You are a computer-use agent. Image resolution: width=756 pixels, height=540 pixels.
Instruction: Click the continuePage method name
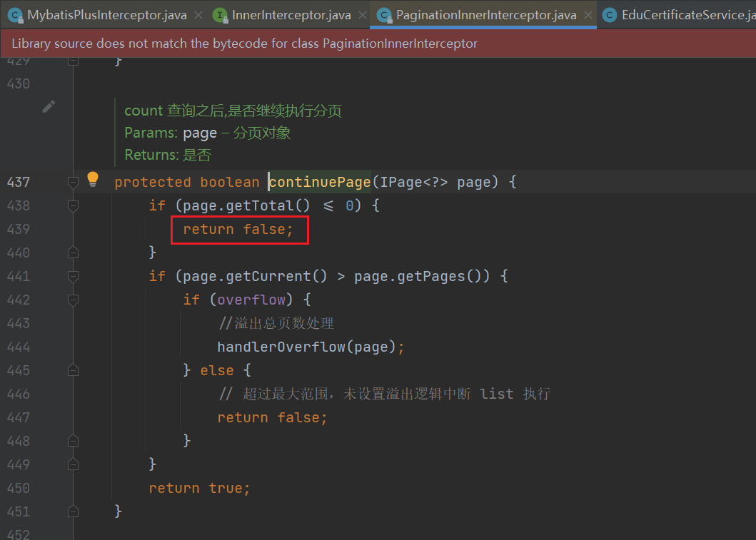pos(320,183)
